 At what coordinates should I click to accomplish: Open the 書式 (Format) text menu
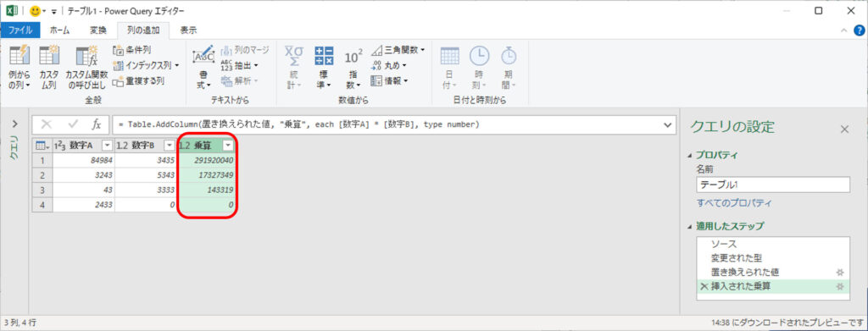tap(203, 68)
